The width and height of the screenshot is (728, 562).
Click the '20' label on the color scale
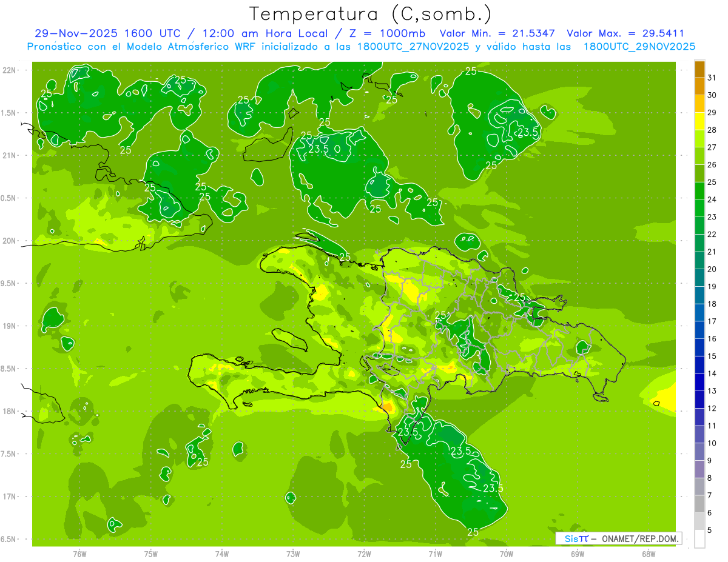coord(712,269)
